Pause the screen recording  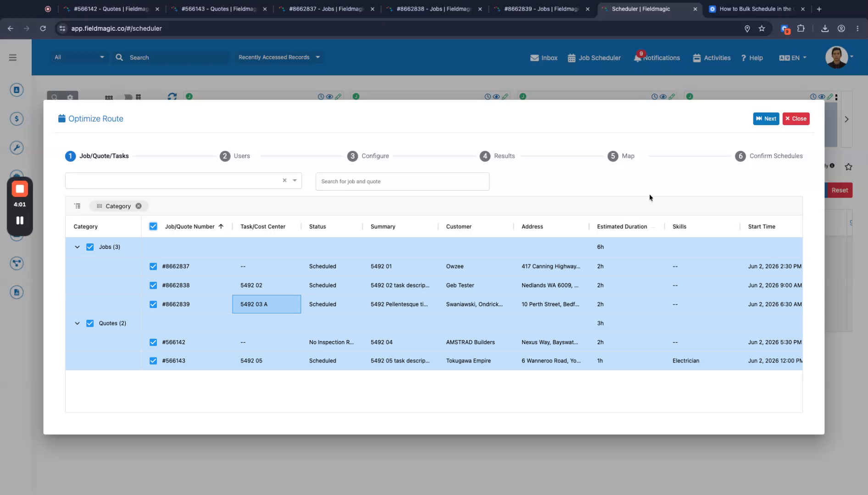click(x=20, y=220)
